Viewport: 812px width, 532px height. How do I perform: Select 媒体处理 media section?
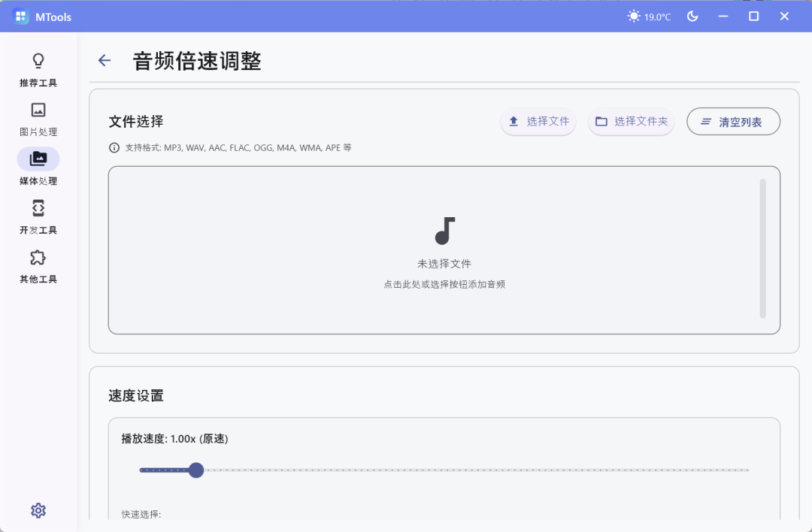point(38,168)
